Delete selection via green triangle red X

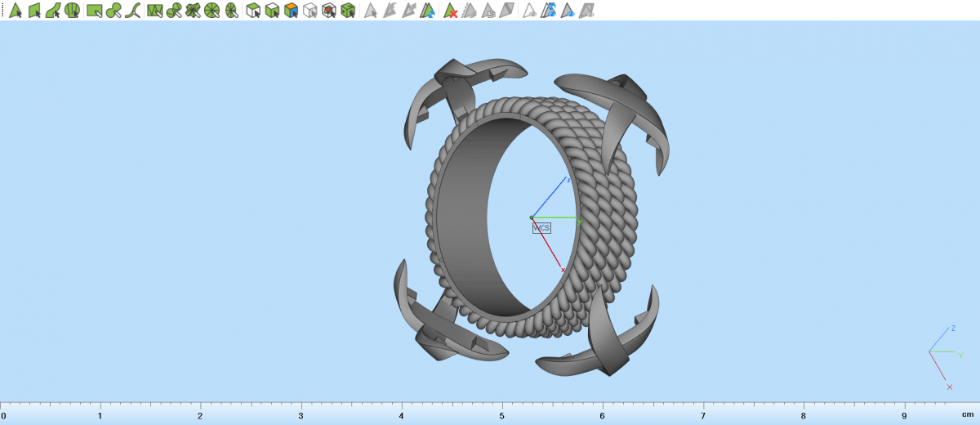(449, 11)
